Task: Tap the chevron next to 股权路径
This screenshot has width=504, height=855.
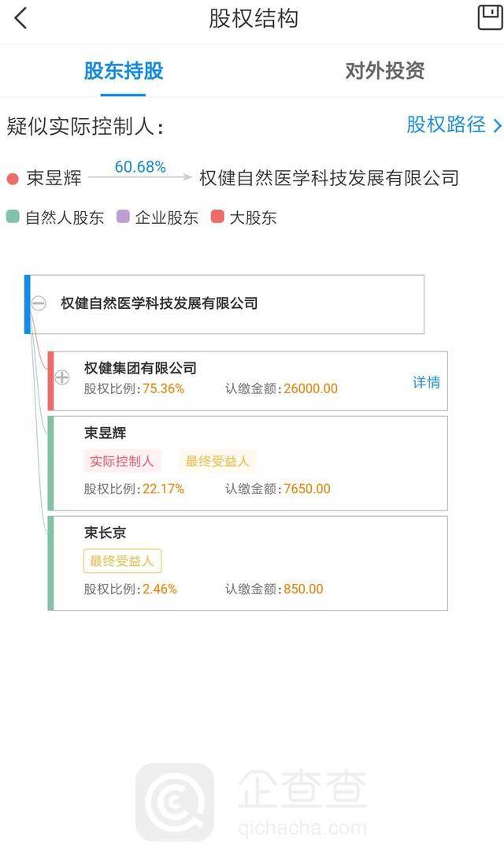Action: coord(495,125)
